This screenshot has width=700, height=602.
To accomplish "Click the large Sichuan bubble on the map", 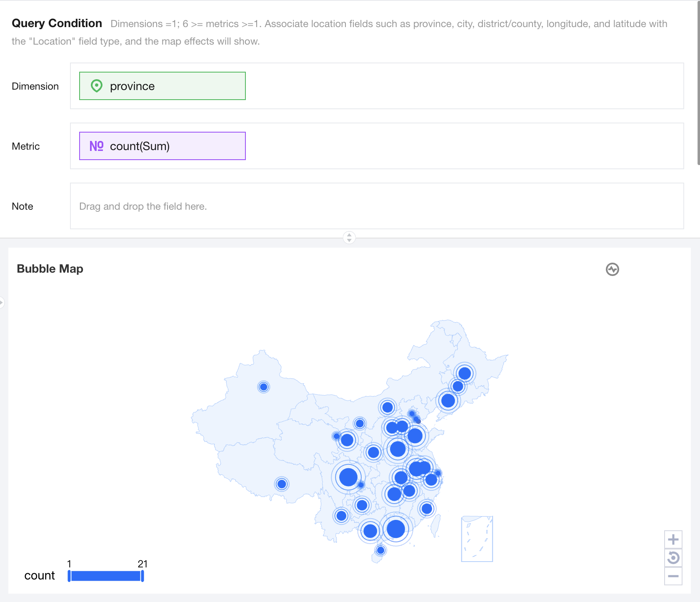I will 348,477.
